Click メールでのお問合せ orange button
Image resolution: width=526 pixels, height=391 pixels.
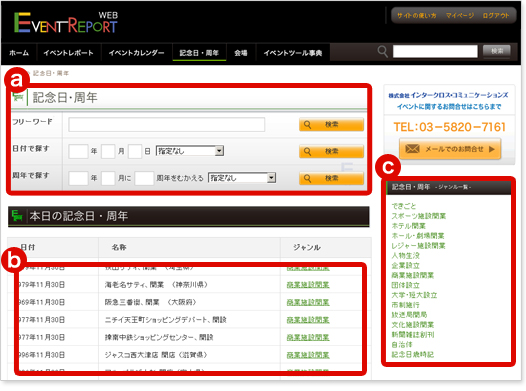click(x=450, y=149)
